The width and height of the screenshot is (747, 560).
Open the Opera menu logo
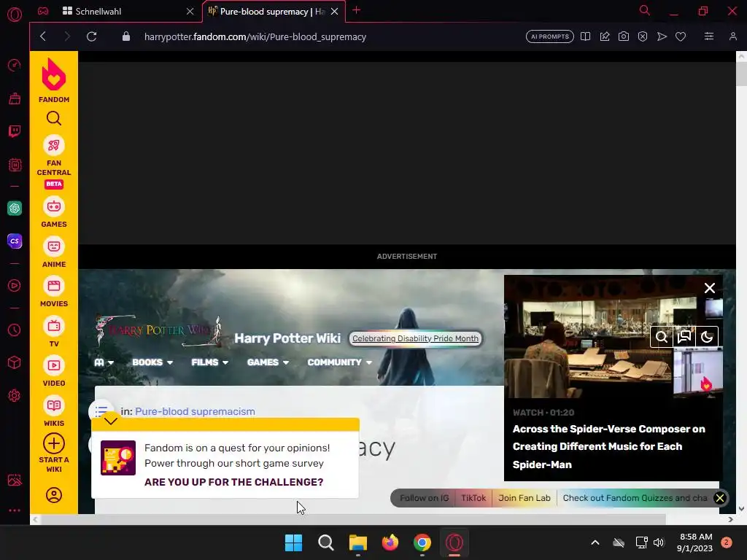[x=15, y=15]
